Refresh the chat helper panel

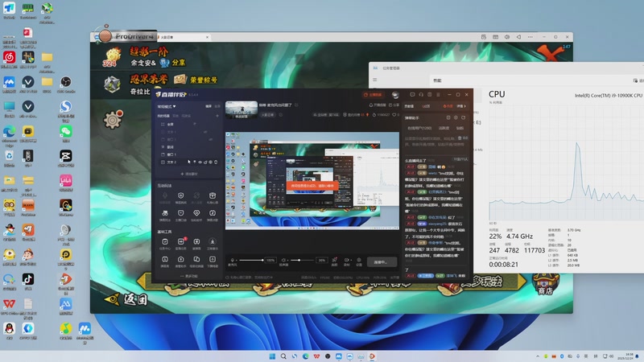pyautogui.click(x=464, y=117)
